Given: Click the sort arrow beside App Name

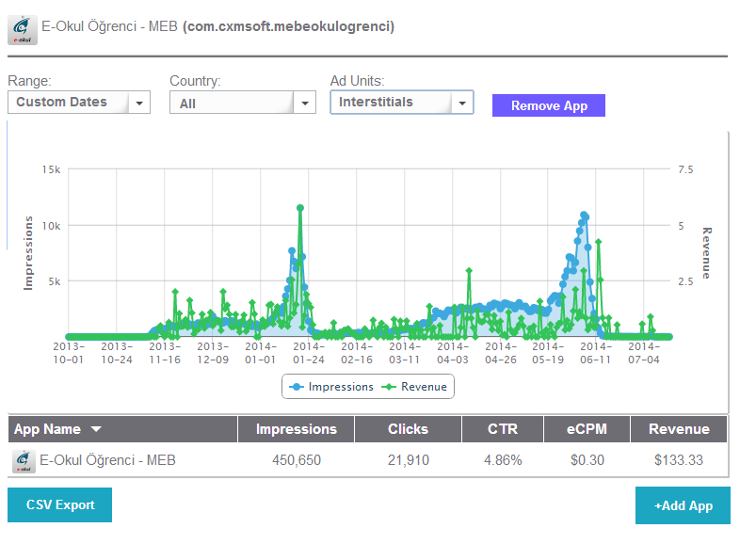Looking at the screenshot, I should coord(96,430).
